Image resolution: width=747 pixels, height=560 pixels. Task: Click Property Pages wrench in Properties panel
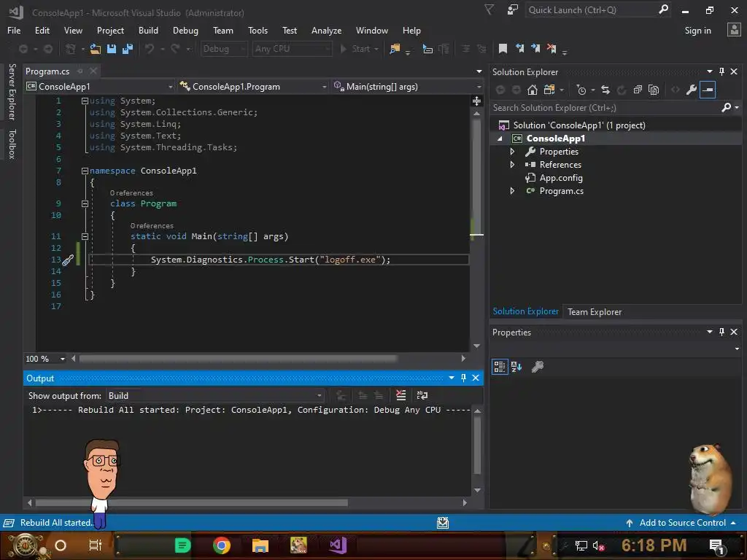pos(538,367)
